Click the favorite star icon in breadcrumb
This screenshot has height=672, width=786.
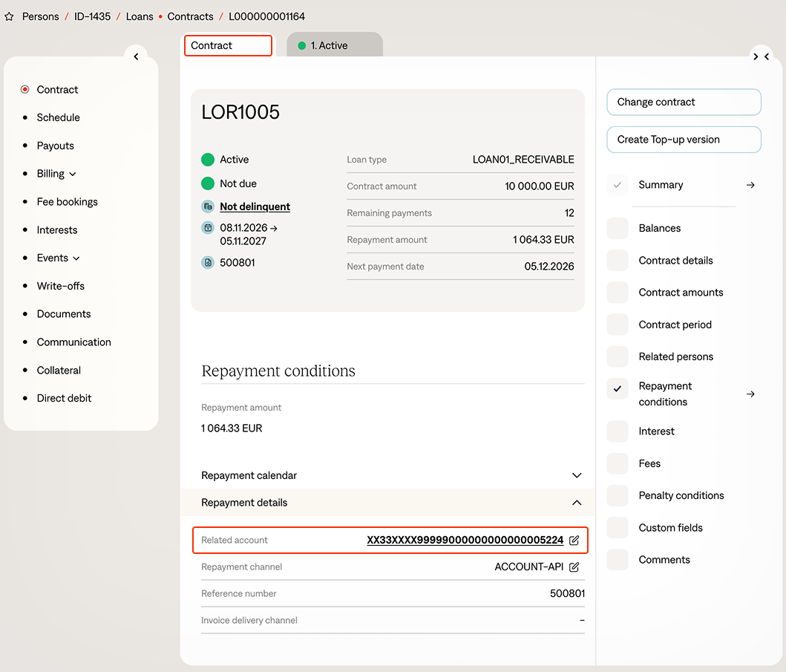click(x=9, y=16)
